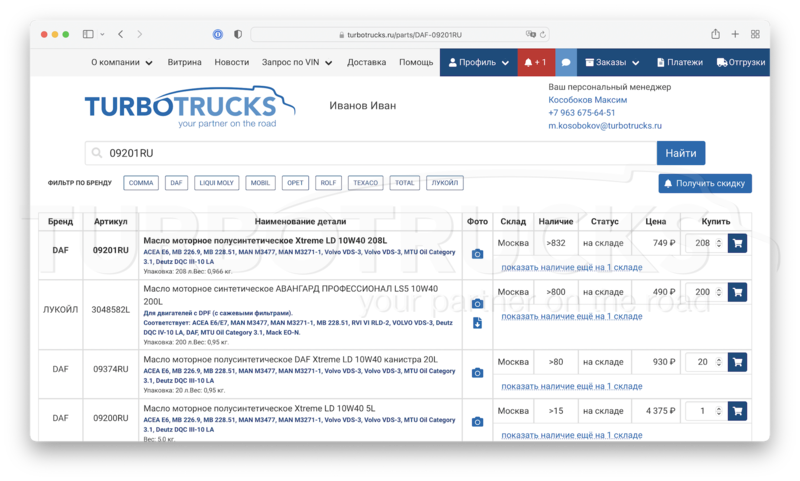Open the Share button in Safari
The image size is (800, 481).
715,34
